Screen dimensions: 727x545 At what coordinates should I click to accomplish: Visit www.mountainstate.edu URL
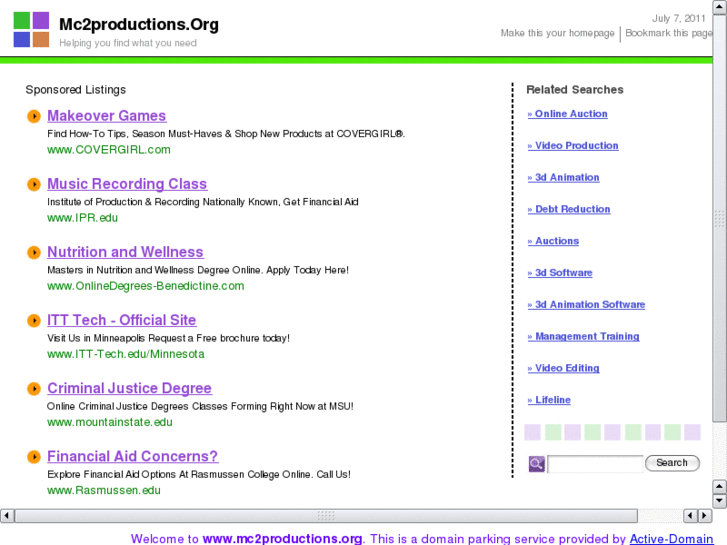tap(110, 423)
